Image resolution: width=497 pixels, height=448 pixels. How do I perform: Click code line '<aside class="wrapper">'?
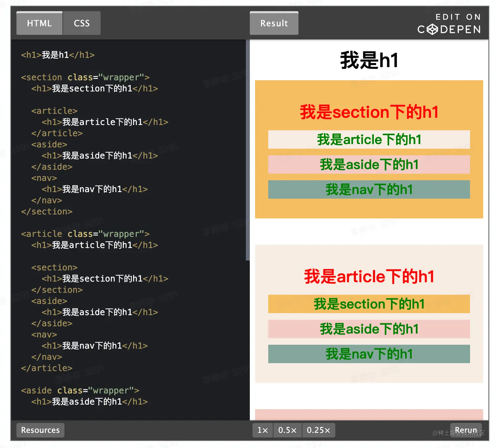point(80,390)
